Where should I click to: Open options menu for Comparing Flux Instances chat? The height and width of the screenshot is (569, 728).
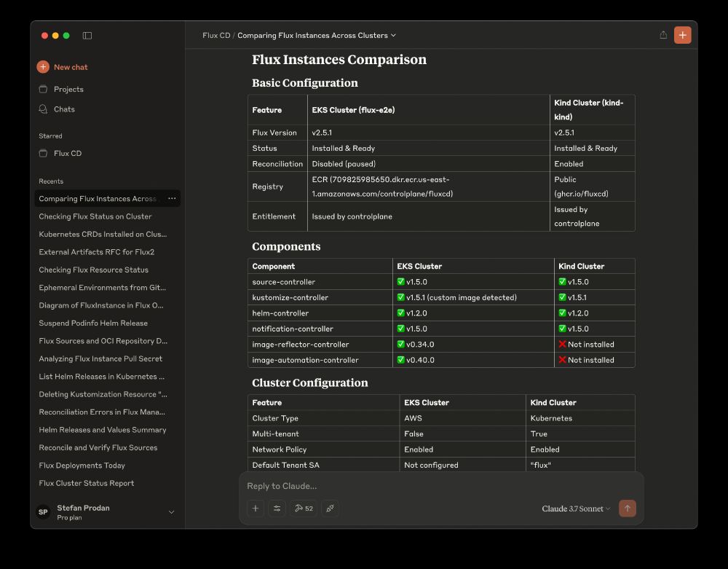click(x=172, y=198)
